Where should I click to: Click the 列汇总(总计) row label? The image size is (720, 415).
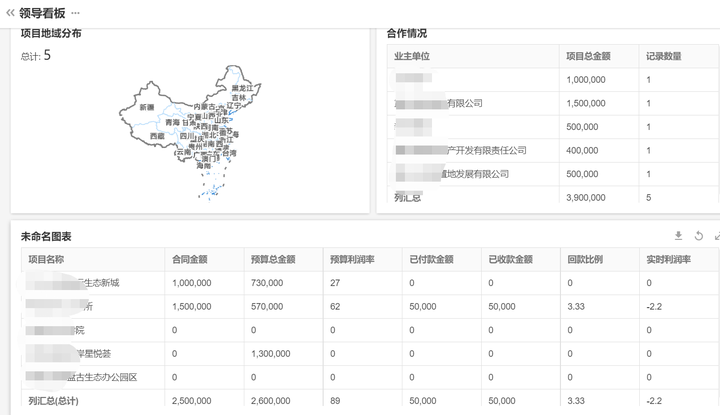(53, 401)
